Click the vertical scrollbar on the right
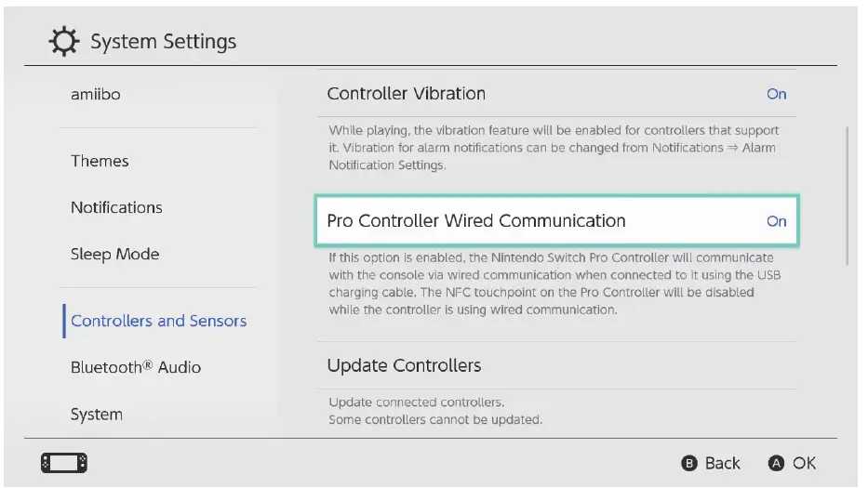 [847, 195]
